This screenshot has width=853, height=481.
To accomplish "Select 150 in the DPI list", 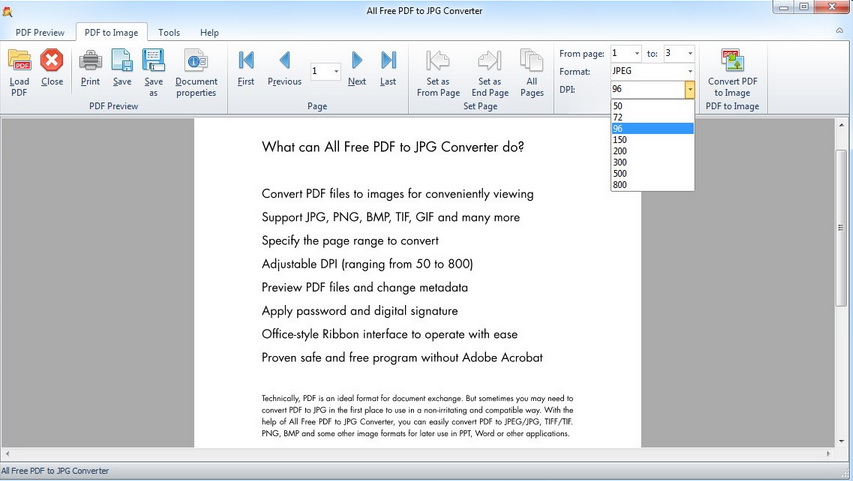I will (x=652, y=140).
